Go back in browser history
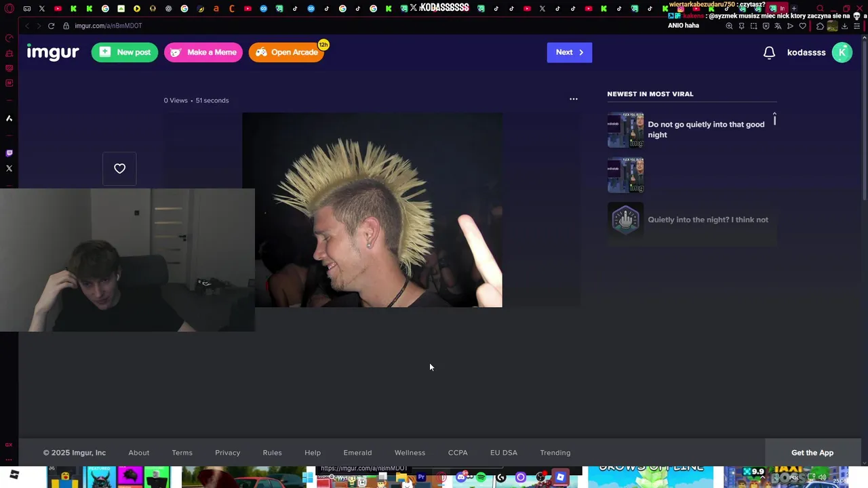Image resolution: width=868 pixels, height=488 pixels. (x=26, y=26)
